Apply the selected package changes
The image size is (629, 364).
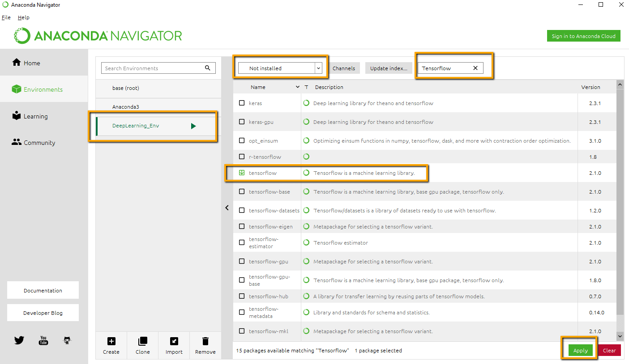coord(581,351)
